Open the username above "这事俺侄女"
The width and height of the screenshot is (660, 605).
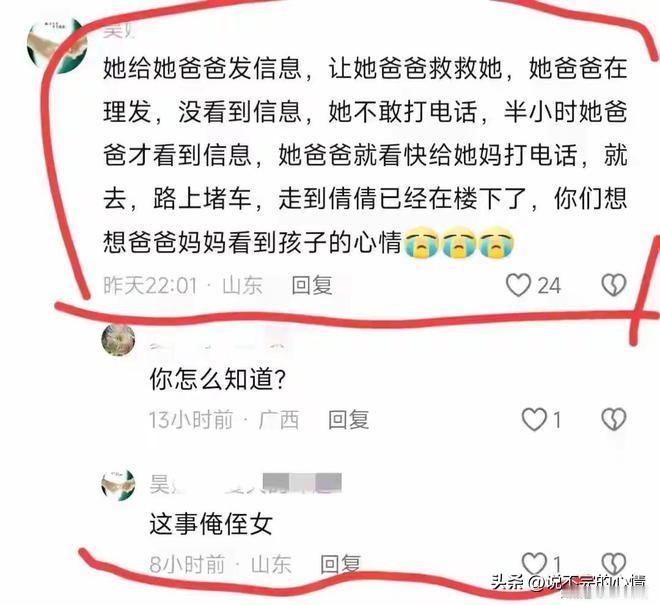coord(245,483)
